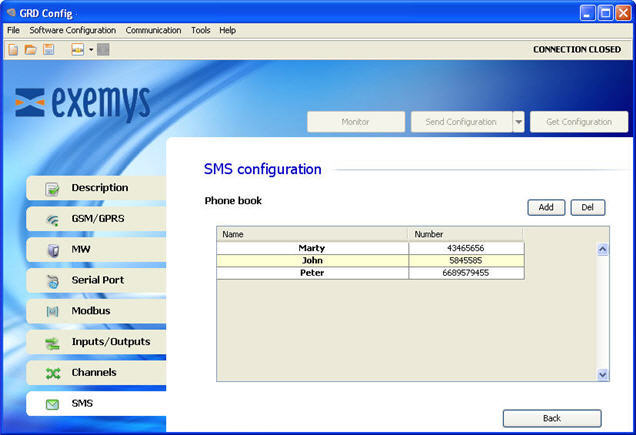Click the Back button
This screenshot has height=435, width=636.
[552, 418]
